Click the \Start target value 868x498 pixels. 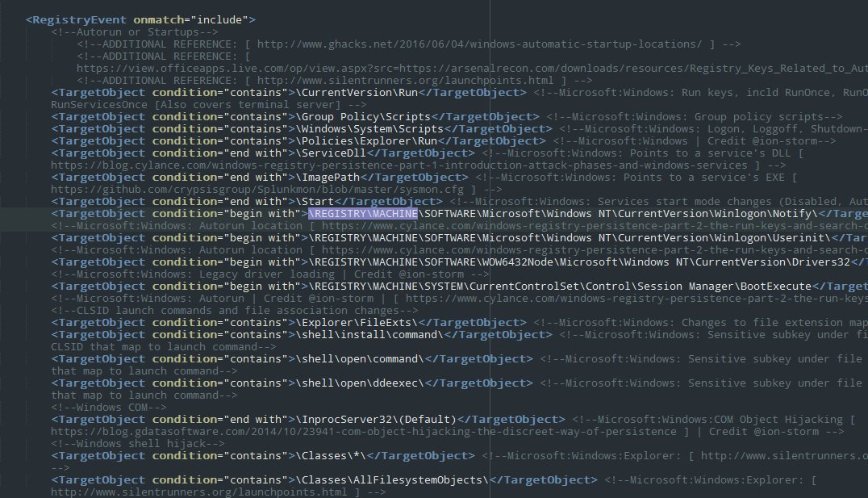click(x=315, y=203)
